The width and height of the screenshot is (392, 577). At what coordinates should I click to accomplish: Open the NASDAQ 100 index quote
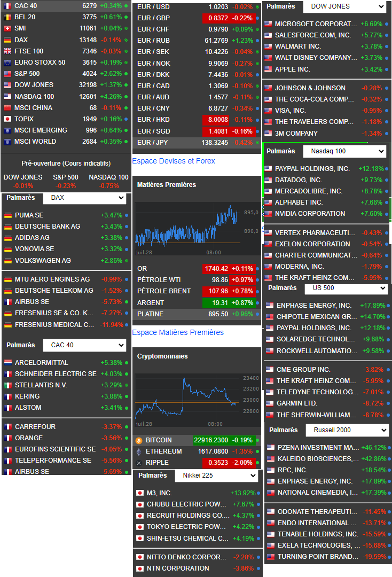click(x=34, y=96)
